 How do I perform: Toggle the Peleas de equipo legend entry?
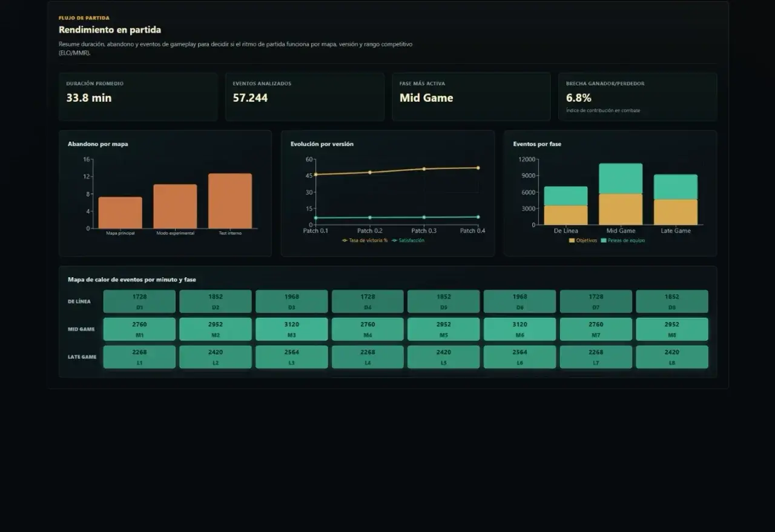pyautogui.click(x=622, y=240)
